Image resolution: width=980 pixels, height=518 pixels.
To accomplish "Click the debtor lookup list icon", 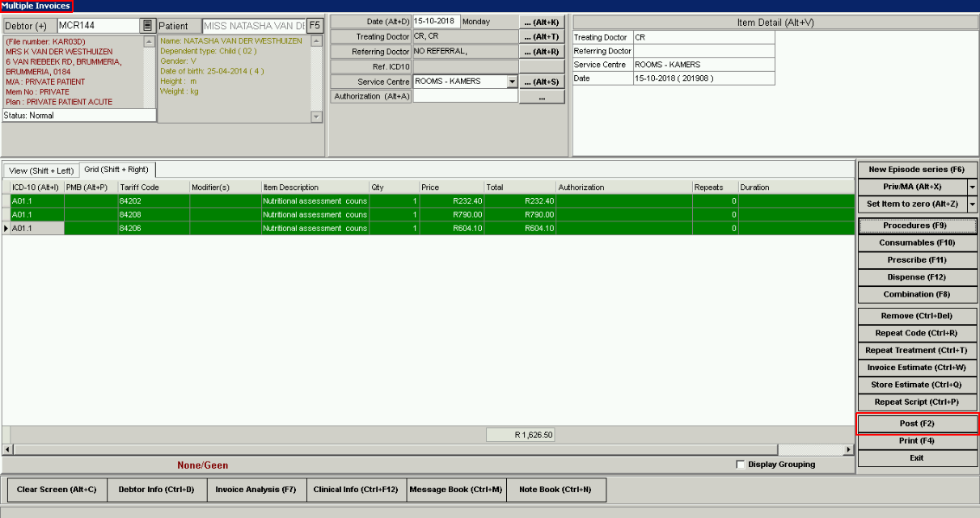I will (146, 26).
